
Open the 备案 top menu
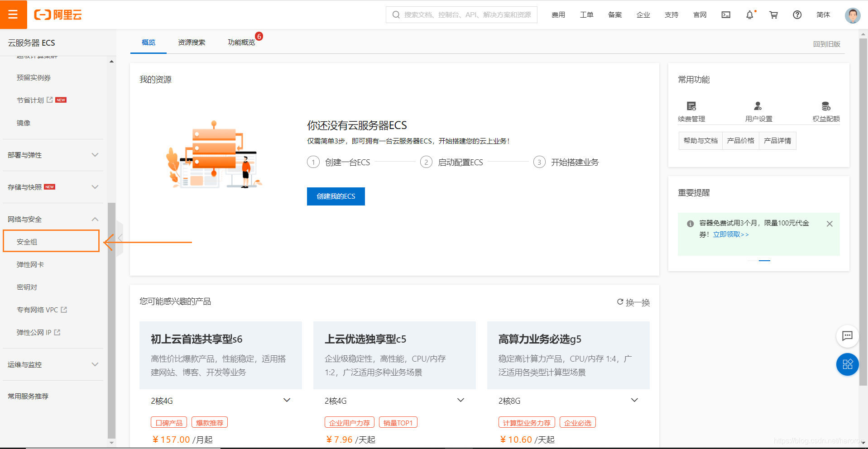(x=615, y=15)
